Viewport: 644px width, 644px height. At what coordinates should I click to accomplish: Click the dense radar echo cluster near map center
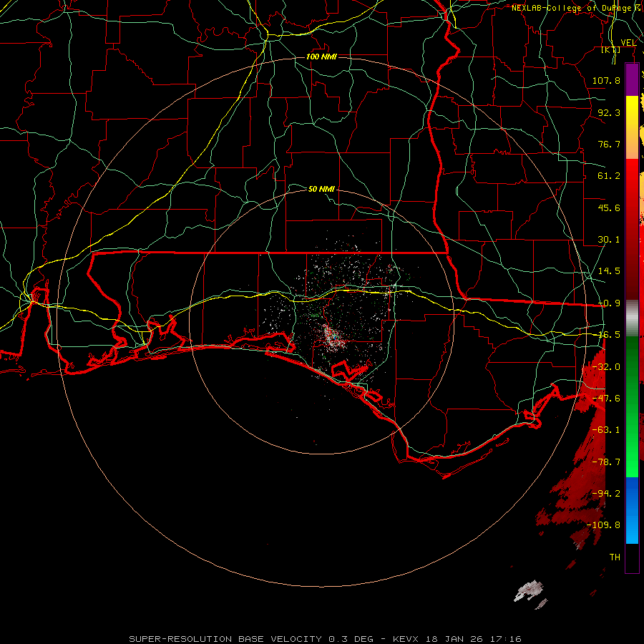click(x=331, y=336)
